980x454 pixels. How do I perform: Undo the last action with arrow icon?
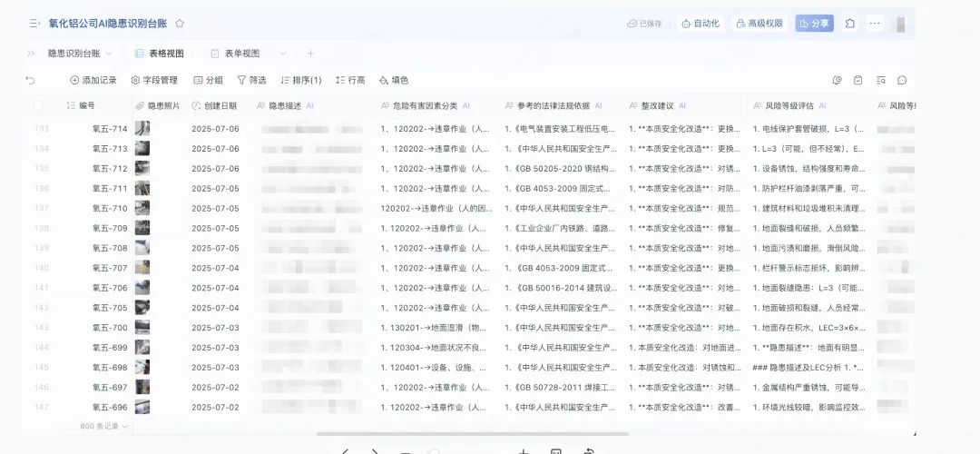click(x=30, y=80)
